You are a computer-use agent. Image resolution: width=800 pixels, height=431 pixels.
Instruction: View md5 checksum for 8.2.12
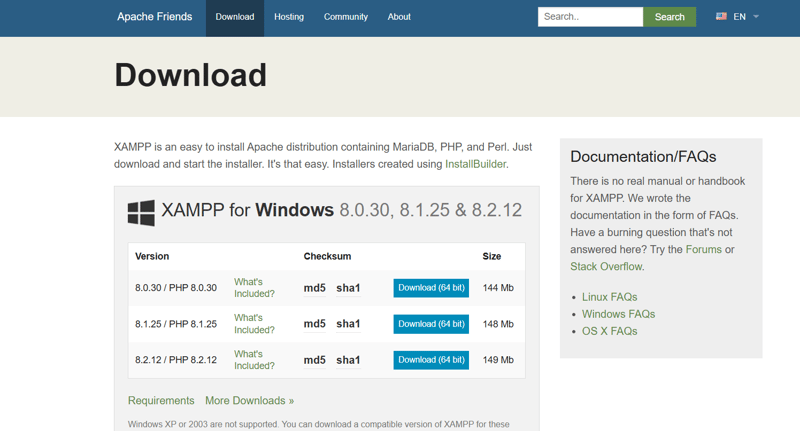coord(314,360)
